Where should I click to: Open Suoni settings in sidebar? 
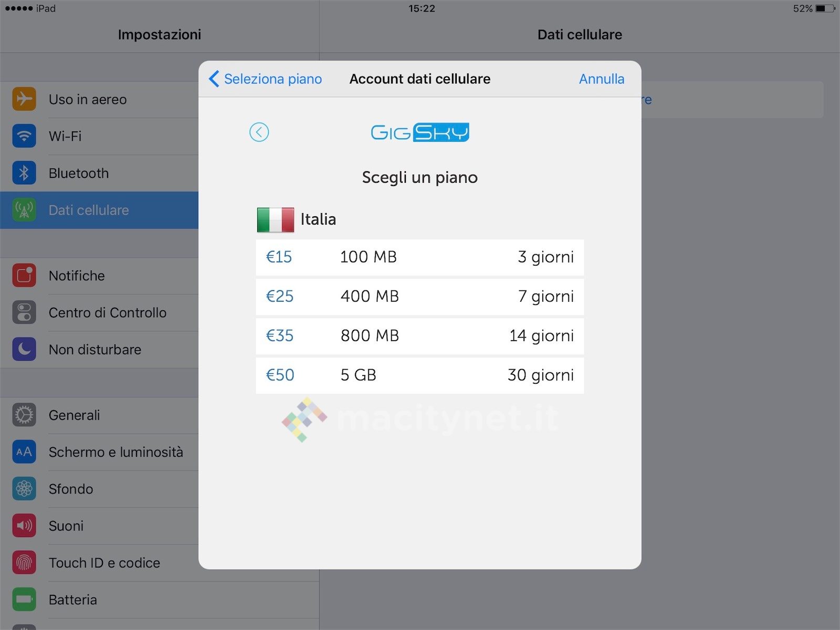(x=66, y=526)
